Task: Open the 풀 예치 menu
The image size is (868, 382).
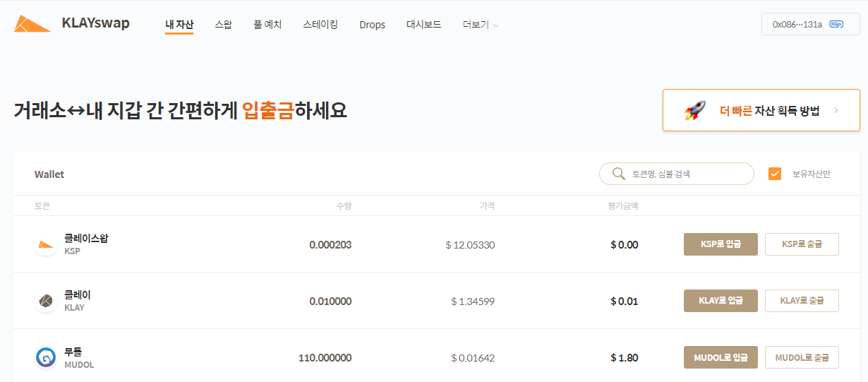Action: 267,25
